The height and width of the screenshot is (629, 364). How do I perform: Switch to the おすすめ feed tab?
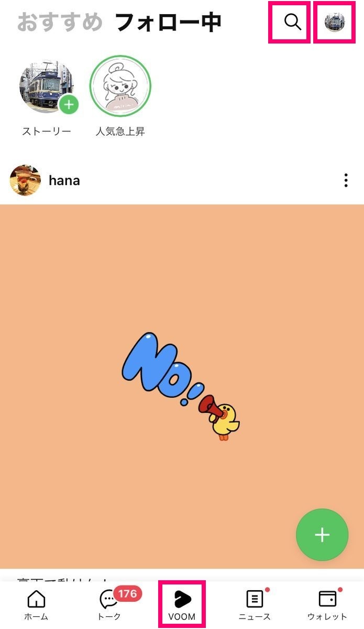pos(60,23)
